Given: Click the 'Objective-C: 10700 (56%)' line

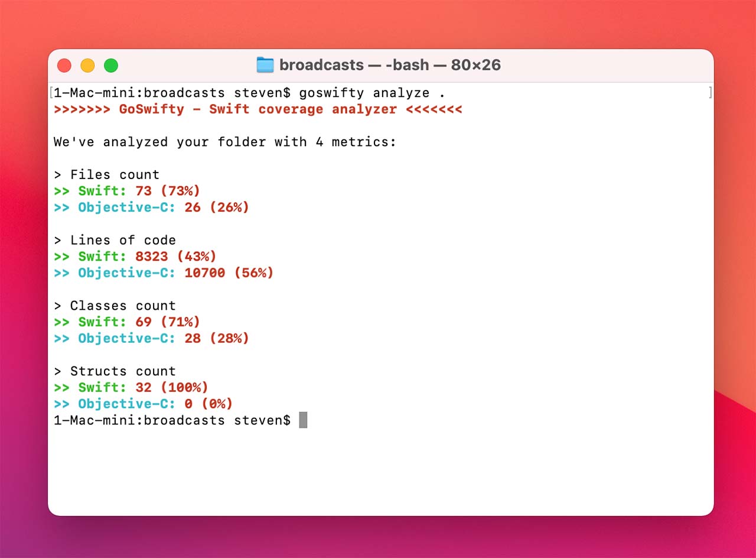Looking at the screenshot, I should point(164,273).
